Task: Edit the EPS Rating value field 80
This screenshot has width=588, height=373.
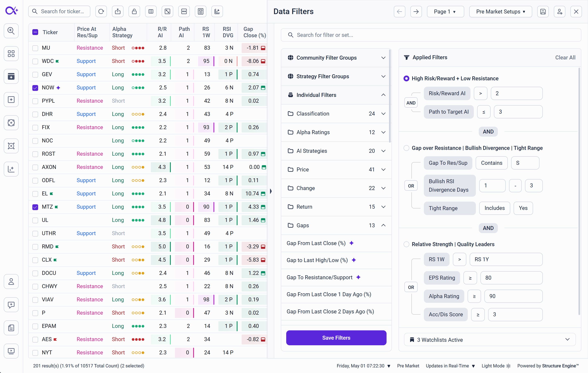Action: pos(511,278)
